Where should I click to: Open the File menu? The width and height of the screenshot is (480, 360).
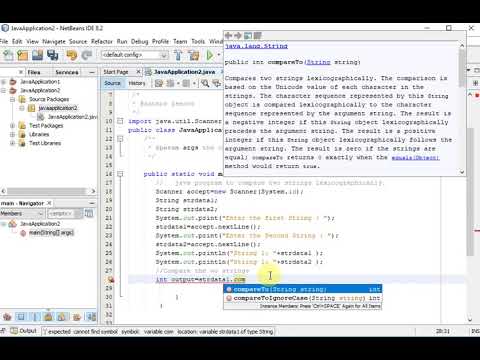4,41
